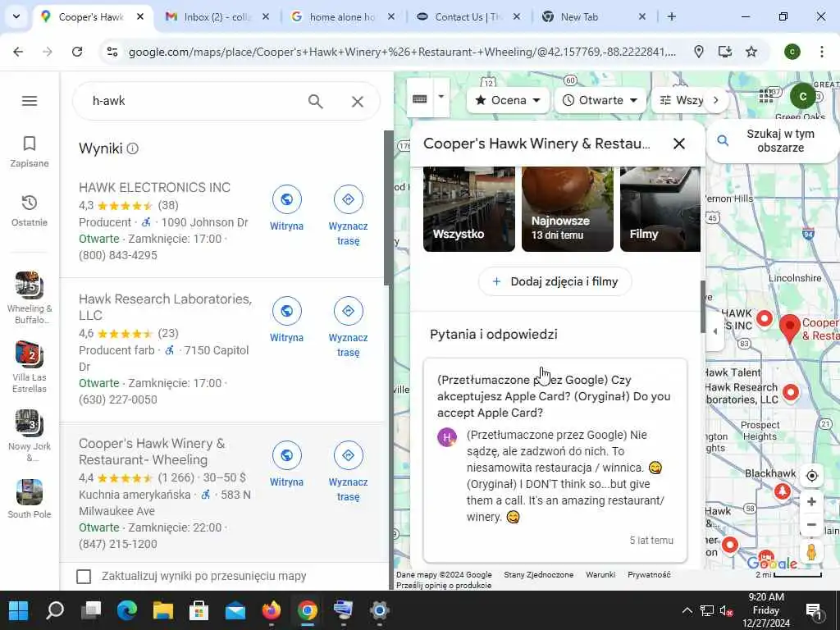
Task: Zoom out on the map
Action: (811, 524)
